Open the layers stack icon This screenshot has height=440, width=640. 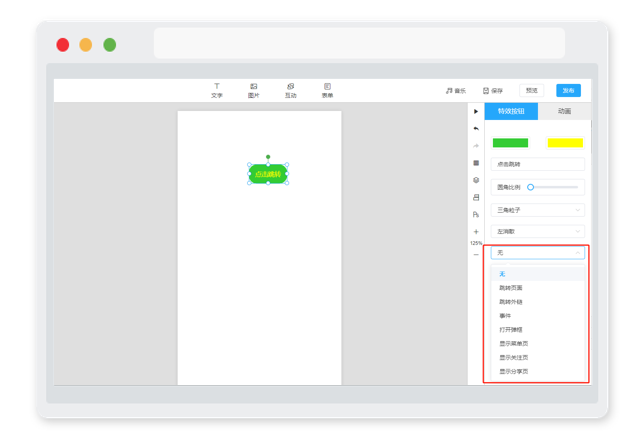[x=476, y=180]
